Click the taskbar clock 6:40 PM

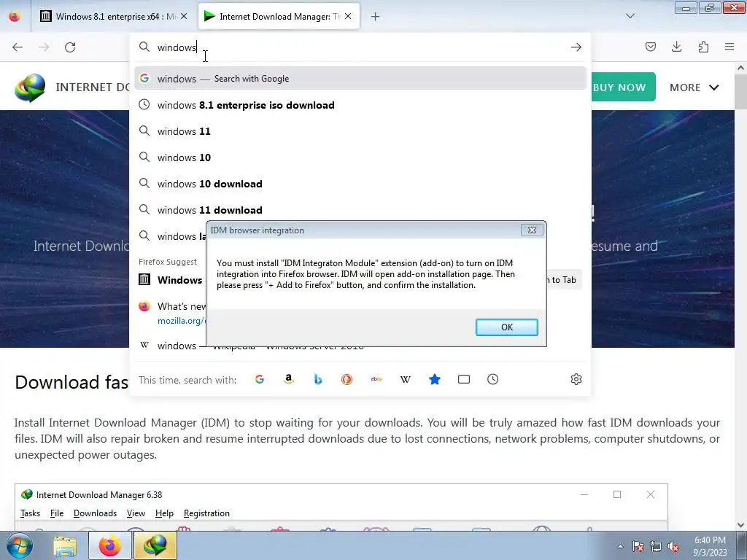click(x=710, y=546)
